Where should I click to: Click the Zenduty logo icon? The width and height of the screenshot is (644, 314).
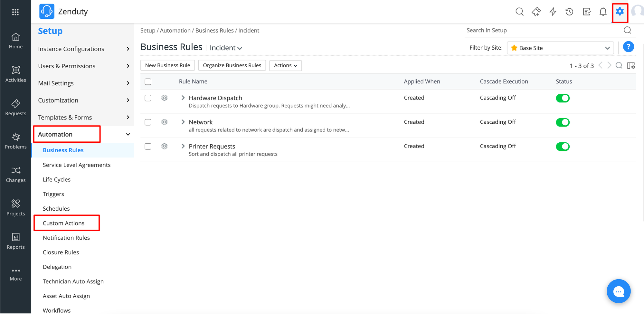tap(47, 12)
